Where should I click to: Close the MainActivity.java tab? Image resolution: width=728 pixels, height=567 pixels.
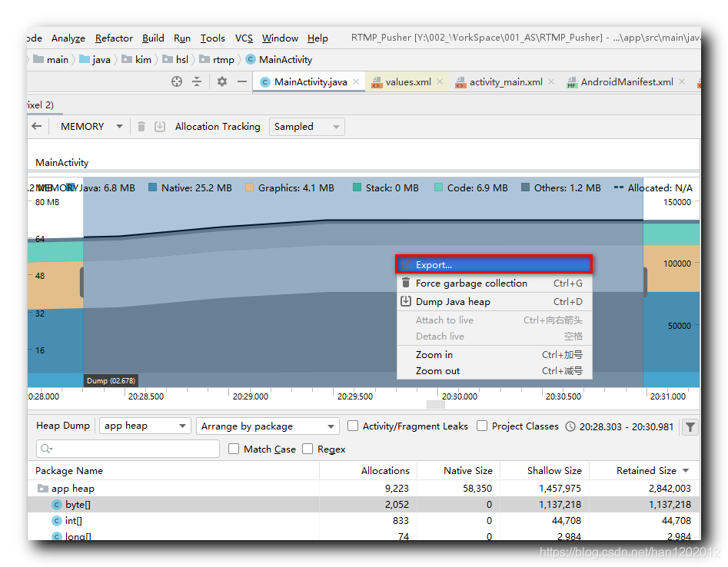click(x=356, y=81)
